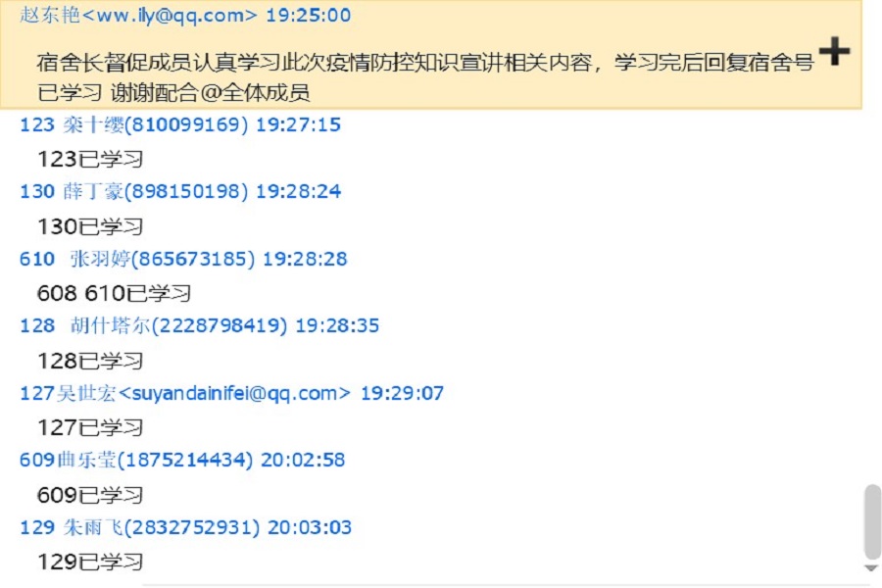Click message "128已学习"
This screenshot has width=882, height=588.
(90, 361)
